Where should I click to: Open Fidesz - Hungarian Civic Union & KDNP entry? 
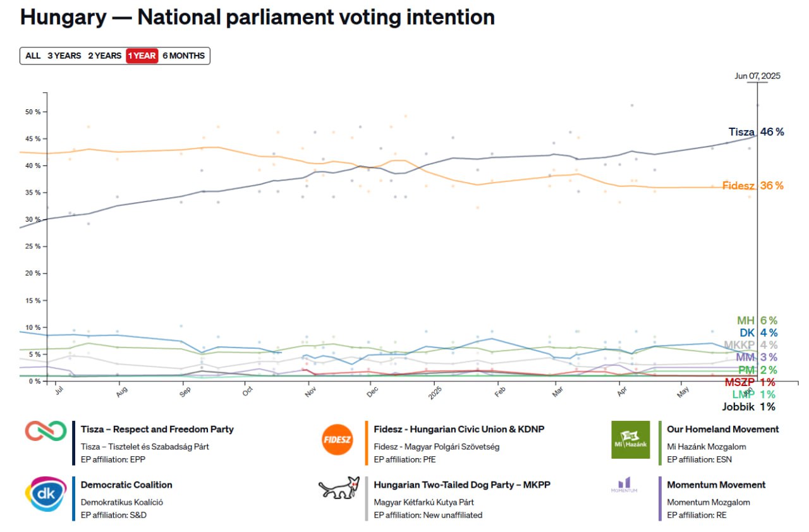click(459, 430)
